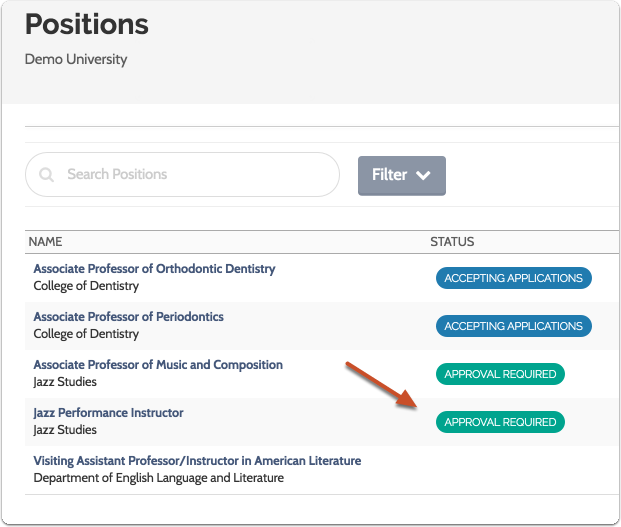The image size is (621, 527).
Task: Click Accepting Applications badge for Orthodontic Dentistry
Action: pyautogui.click(x=513, y=278)
